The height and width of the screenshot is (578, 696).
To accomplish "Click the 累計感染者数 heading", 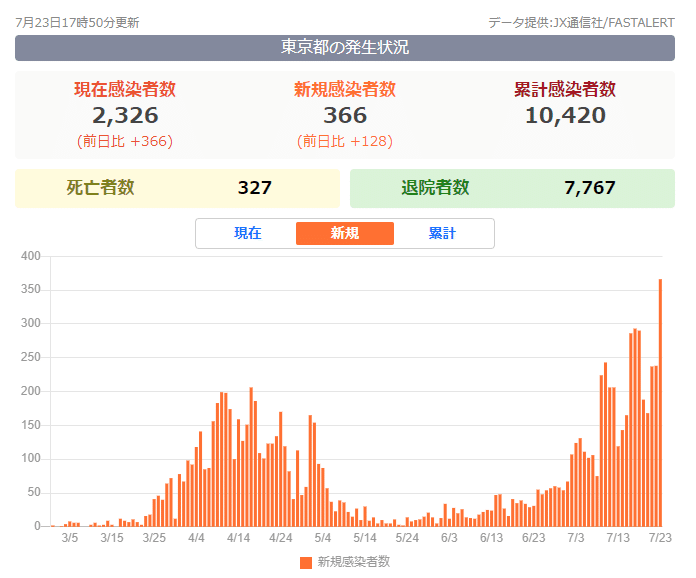I will coord(565,89).
